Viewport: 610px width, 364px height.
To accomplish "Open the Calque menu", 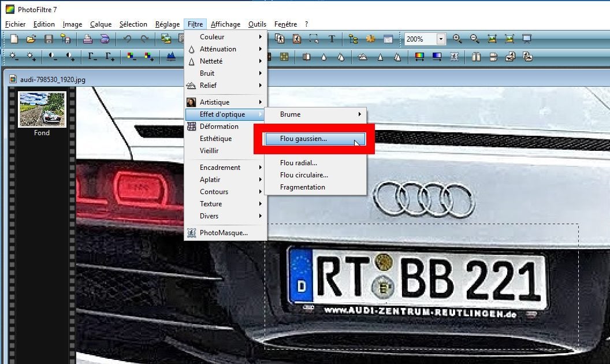I will click(x=101, y=24).
